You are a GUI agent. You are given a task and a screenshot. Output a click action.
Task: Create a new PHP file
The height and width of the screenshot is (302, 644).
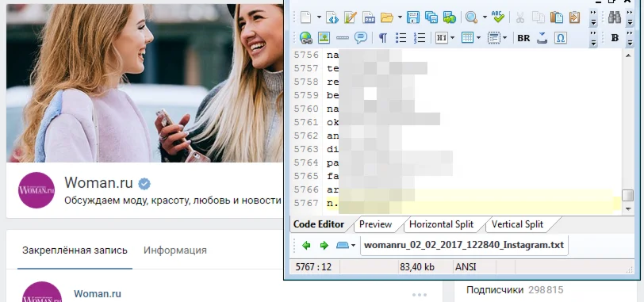click(x=369, y=17)
